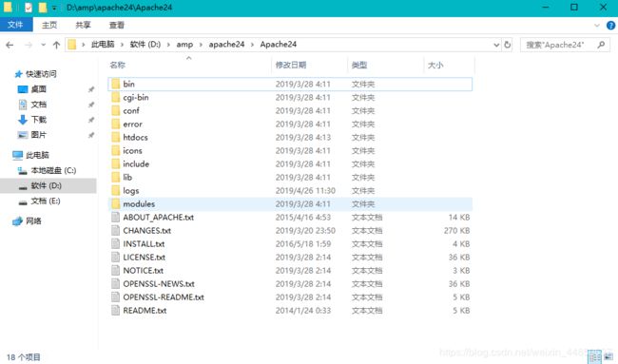
Task: Select the include folder icon
Action: pos(115,163)
